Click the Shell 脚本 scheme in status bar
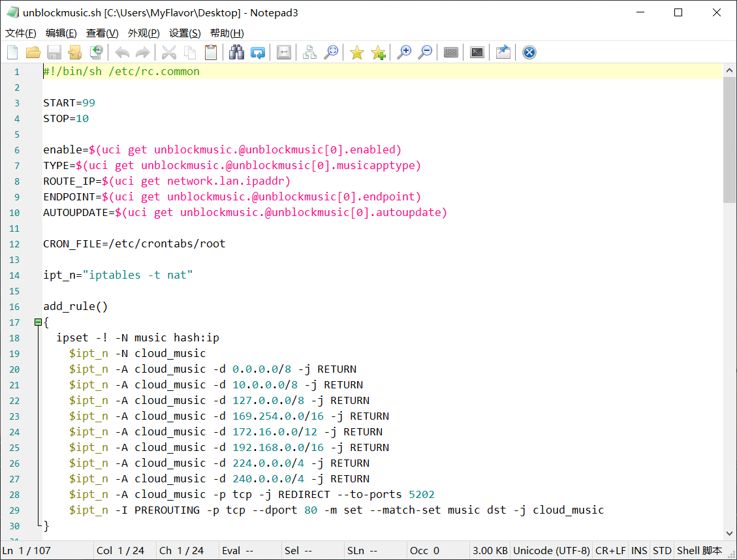Screen dimensions: 737x560 699,551
